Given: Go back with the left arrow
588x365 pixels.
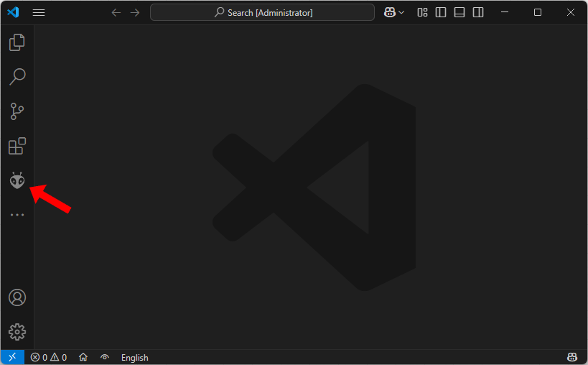Looking at the screenshot, I should coord(116,13).
